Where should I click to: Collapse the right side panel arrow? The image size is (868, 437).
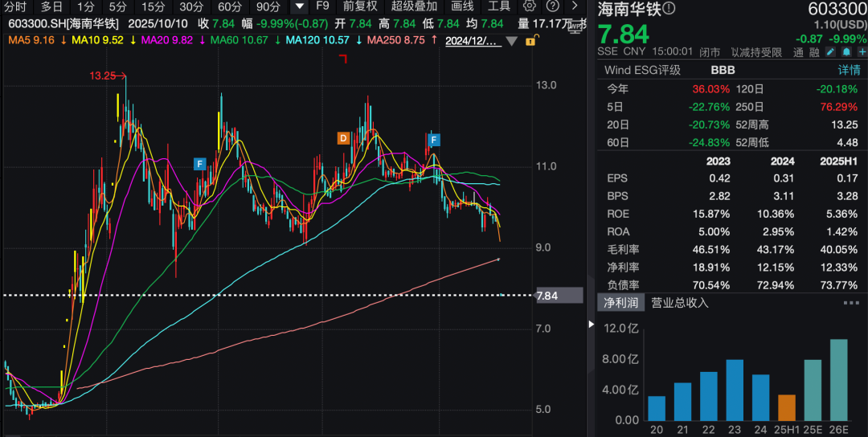592,325
